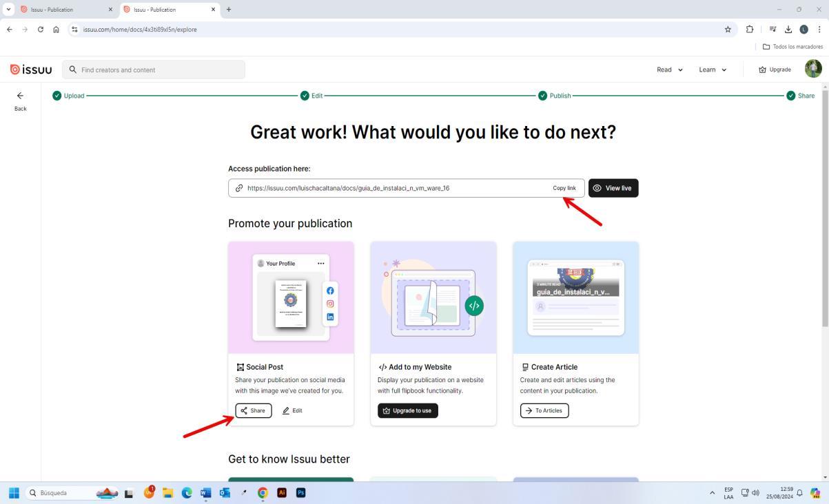Click the Edit button under Social Post
Image resolution: width=829 pixels, height=504 pixels.
point(292,410)
